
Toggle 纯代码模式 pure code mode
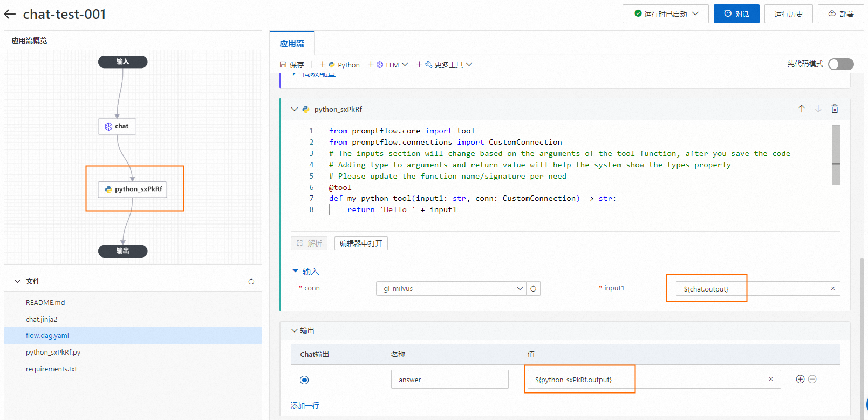tap(841, 64)
